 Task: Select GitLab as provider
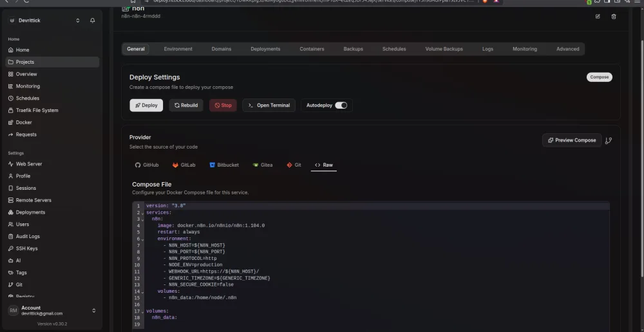pos(184,165)
